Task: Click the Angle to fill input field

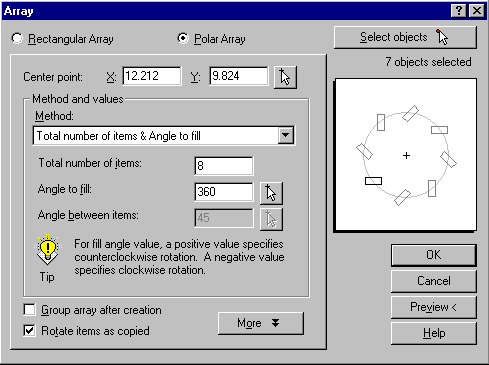Action: [224, 192]
